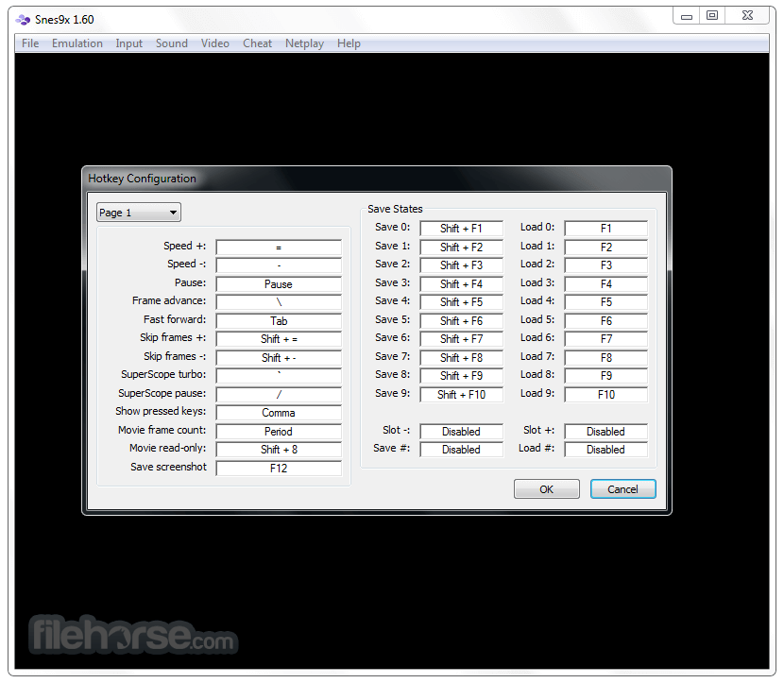Viewport: 784px width, 683px height.
Task: Select the Load 1 hotkey field
Action: click(x=606, y=247)
